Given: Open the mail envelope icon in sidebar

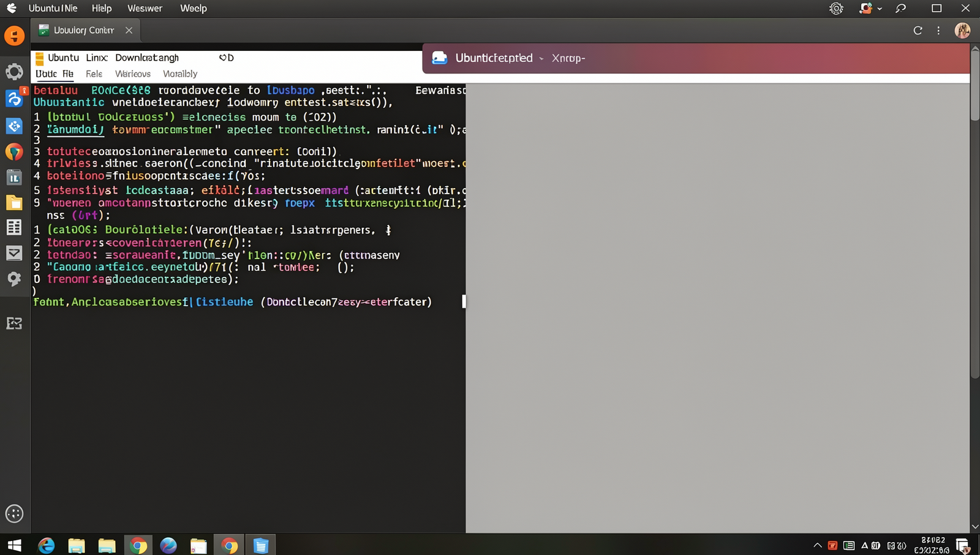Looking at the screenshot, I should 14,253.
